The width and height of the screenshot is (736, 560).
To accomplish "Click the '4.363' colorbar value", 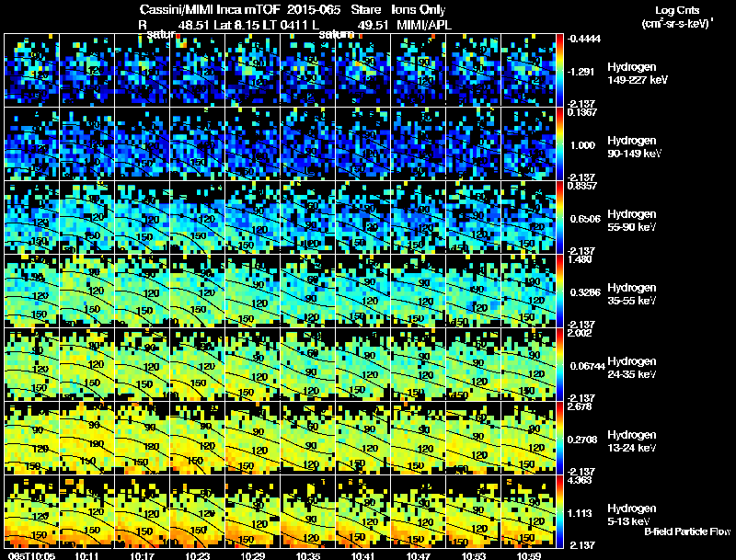I will pos(580,480).
